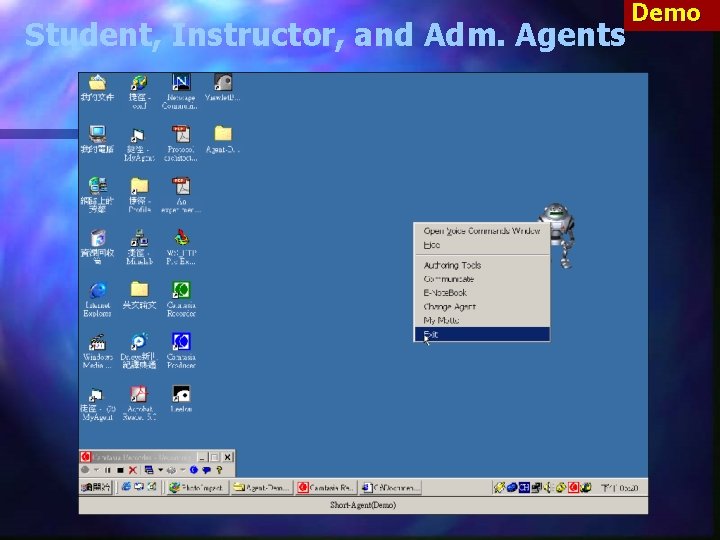
Task: Click the network computers tray icon
Action: 536,488
